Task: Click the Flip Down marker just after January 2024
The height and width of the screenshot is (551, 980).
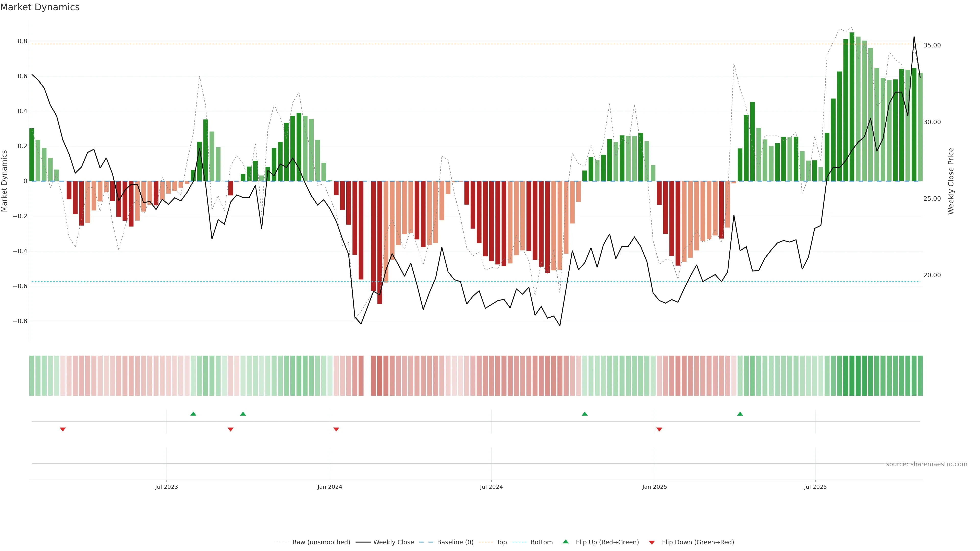Action: [x=336, y=429]
